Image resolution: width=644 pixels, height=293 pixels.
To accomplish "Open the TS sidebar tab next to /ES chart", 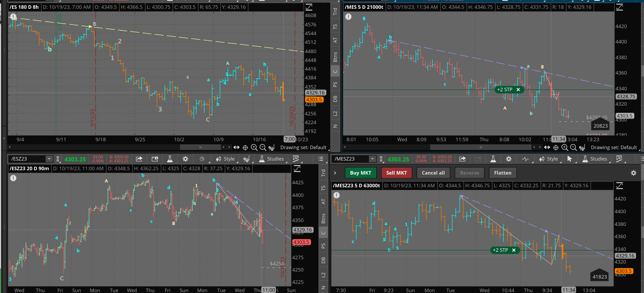I will click(335, 27).
